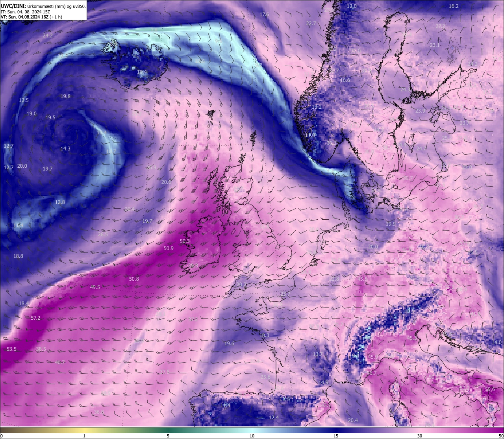Click the 53.5 value near the left edge
The image size is (504, 439).
12,349
